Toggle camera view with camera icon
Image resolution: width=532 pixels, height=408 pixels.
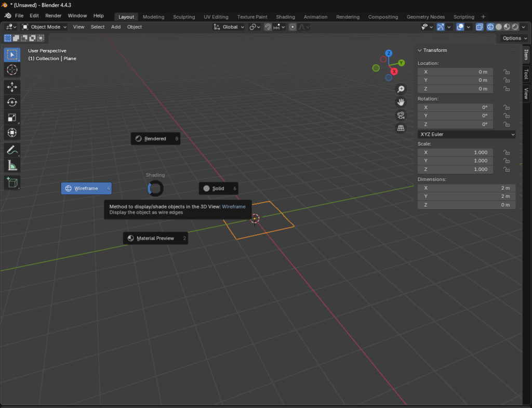point(401,115)
